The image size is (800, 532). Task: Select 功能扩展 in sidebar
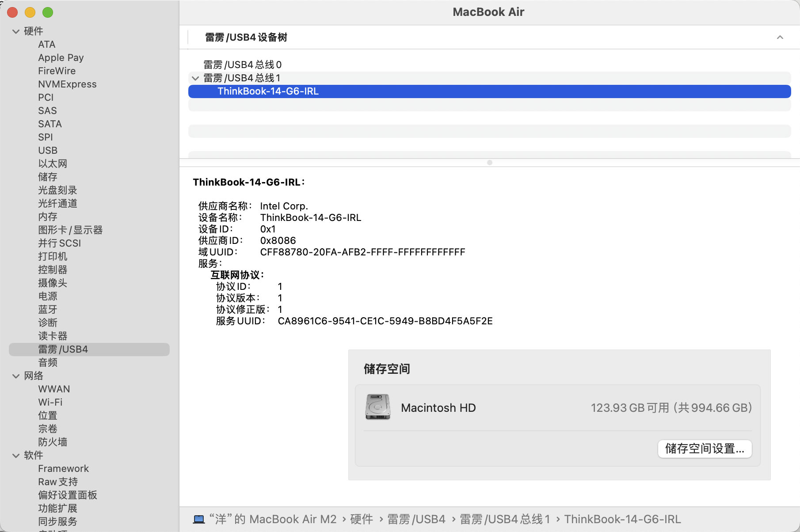pos(57,509)
